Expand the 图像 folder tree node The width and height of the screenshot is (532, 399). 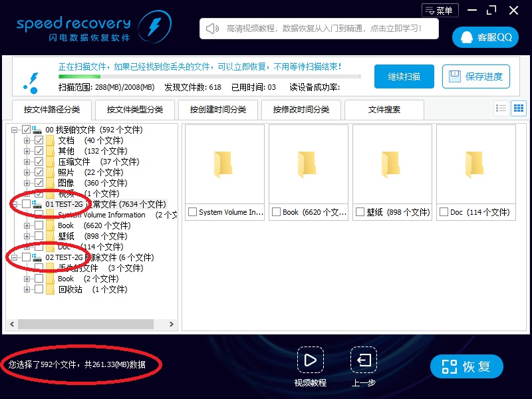[27, 183]
